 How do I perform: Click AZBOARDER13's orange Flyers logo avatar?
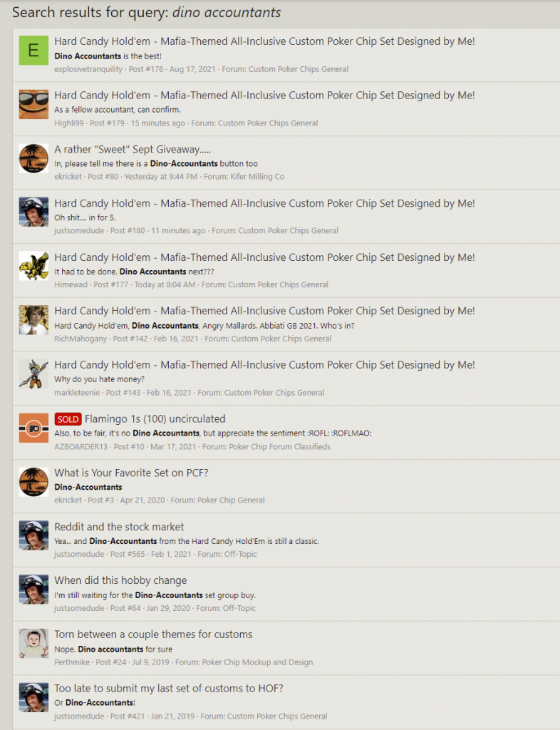pyautogui.click(x=33, y=428)
